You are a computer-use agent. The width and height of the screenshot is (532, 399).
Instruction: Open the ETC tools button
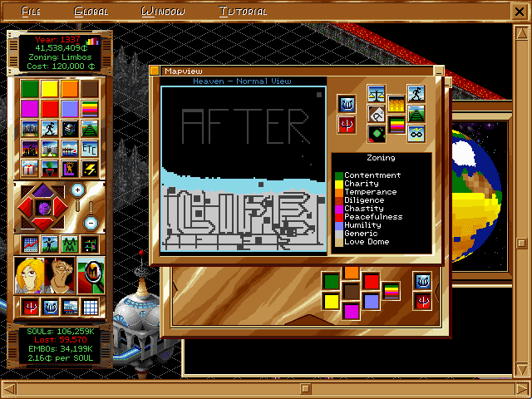pyautogui.click(x=90, y=149)
